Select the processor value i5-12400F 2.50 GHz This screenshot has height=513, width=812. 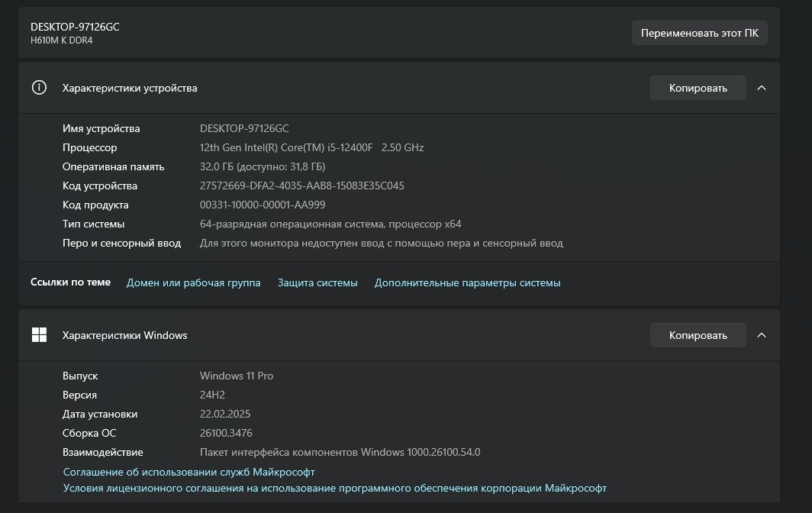click(311, 147)
